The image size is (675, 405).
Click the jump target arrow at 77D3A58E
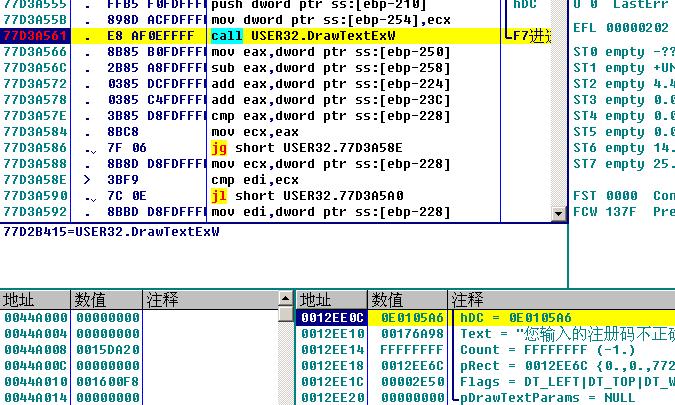point(87,180)
